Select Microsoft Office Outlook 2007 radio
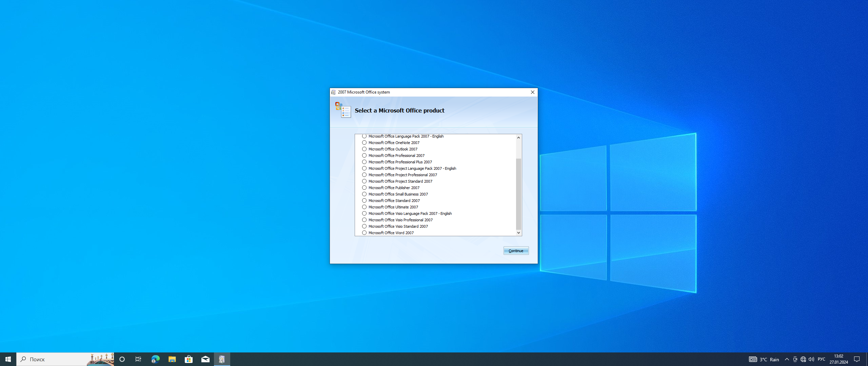868x366 pixels. pos(364,149)
